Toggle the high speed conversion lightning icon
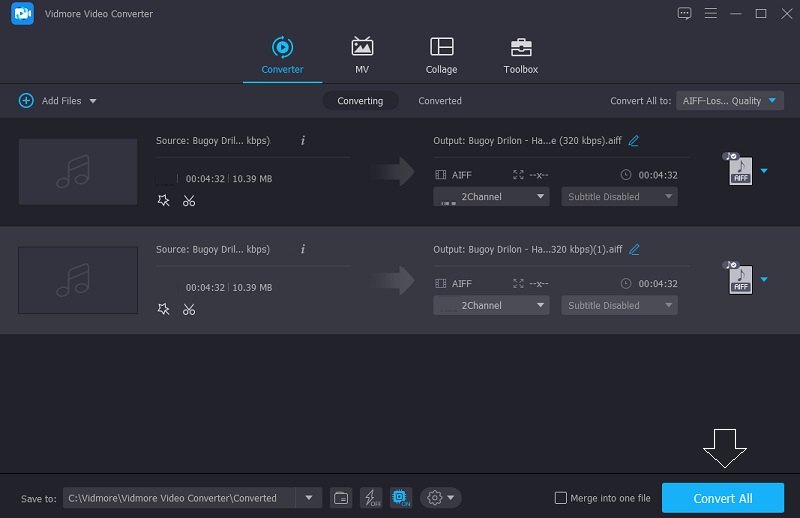Screen dimensions: 800x518 tap(370, 498)
